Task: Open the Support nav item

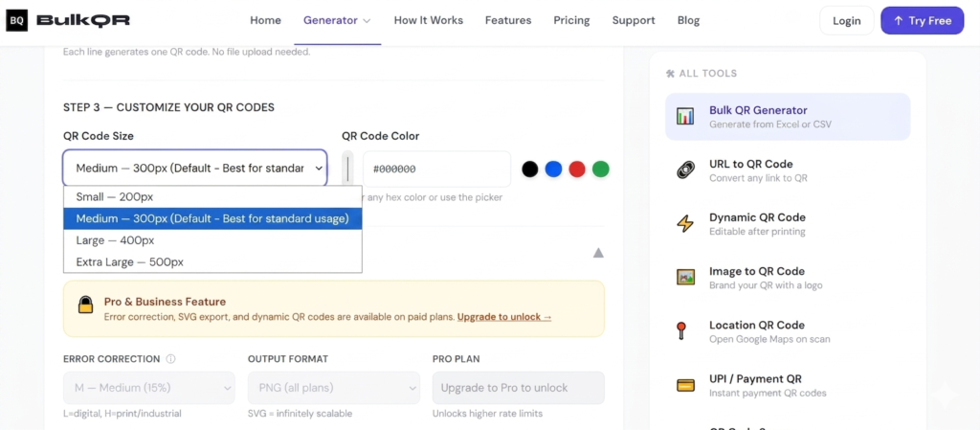Action: pos(634,21)
